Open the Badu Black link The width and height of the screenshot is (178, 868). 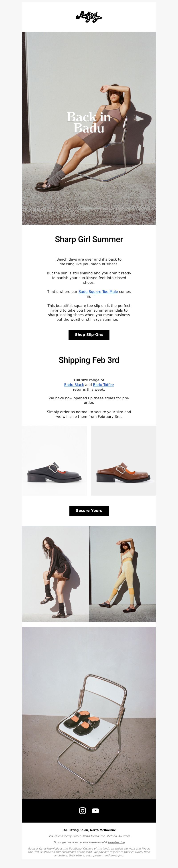coord(74,384)
